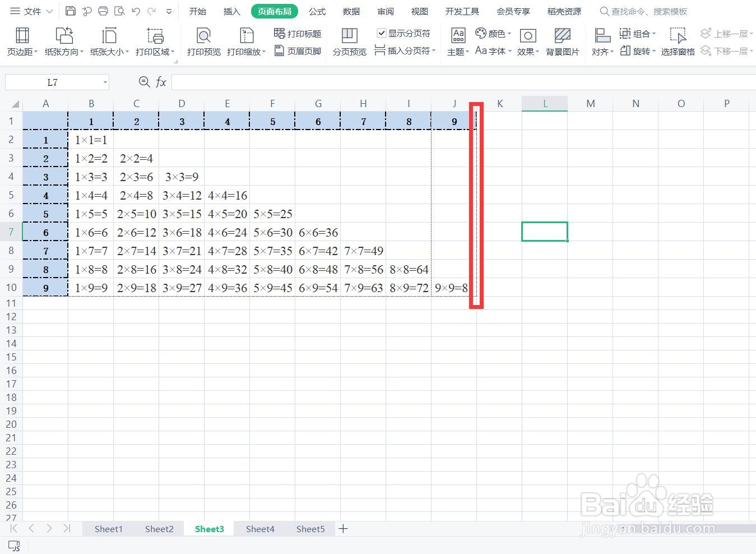
Task: Click the Select All corner triangle
Action: point(15,104)
